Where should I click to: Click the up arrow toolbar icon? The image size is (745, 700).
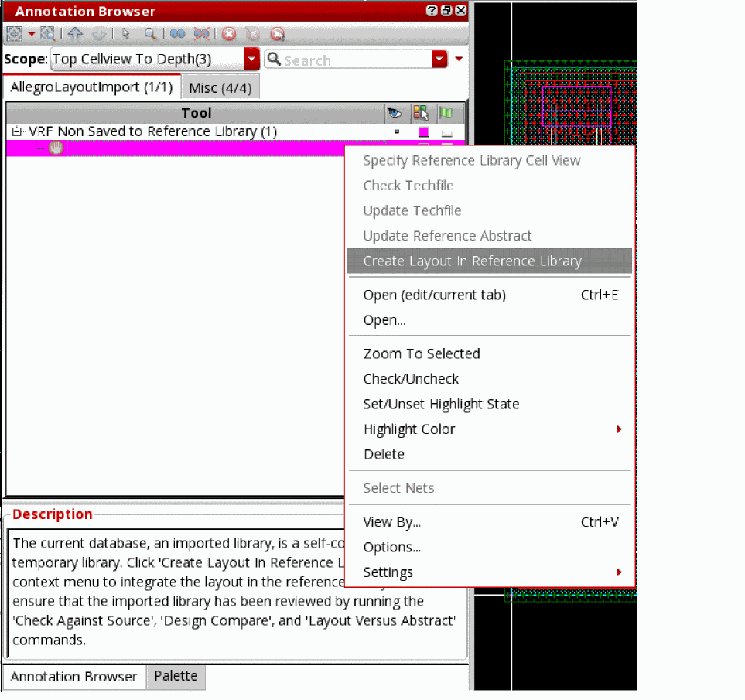(x=75, y=34)
